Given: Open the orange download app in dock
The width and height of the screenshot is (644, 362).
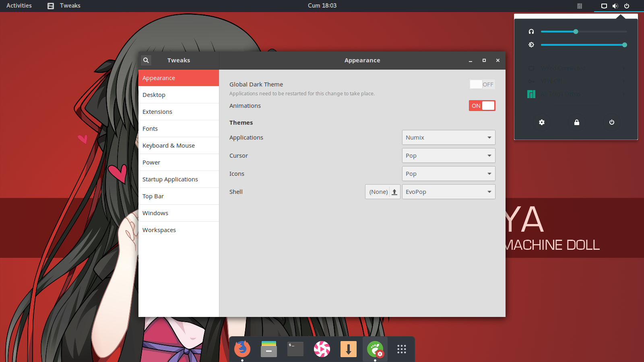Looking at the screenshot, I should (349, 349).
